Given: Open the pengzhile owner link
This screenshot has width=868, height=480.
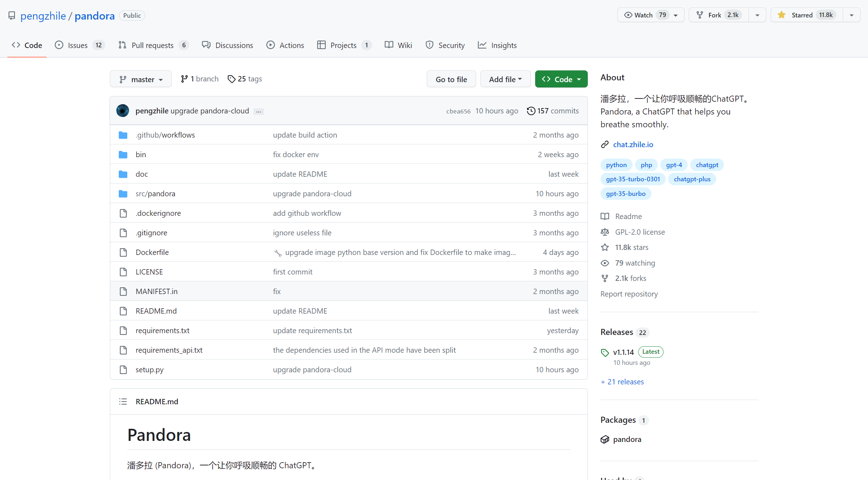Looking at the screenshot, I should [x=43, y=16].
